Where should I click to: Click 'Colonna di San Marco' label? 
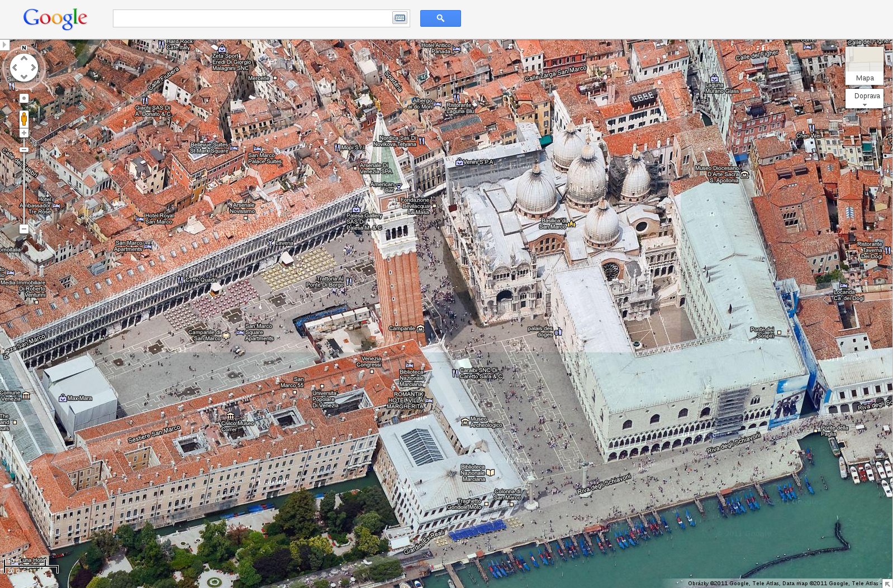[x=507, y=494]
